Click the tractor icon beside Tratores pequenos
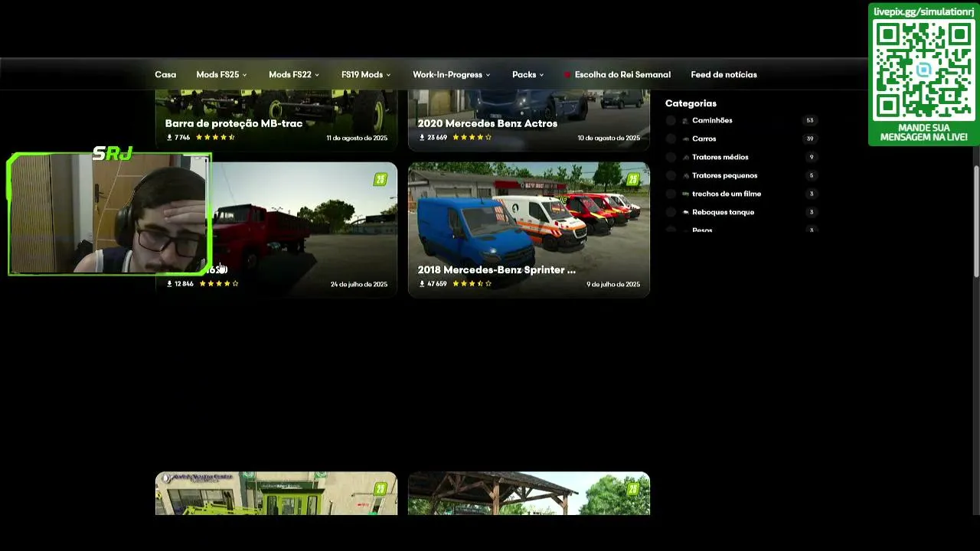Viewport: 980px width, 551px height. click(x=685, y=175)
